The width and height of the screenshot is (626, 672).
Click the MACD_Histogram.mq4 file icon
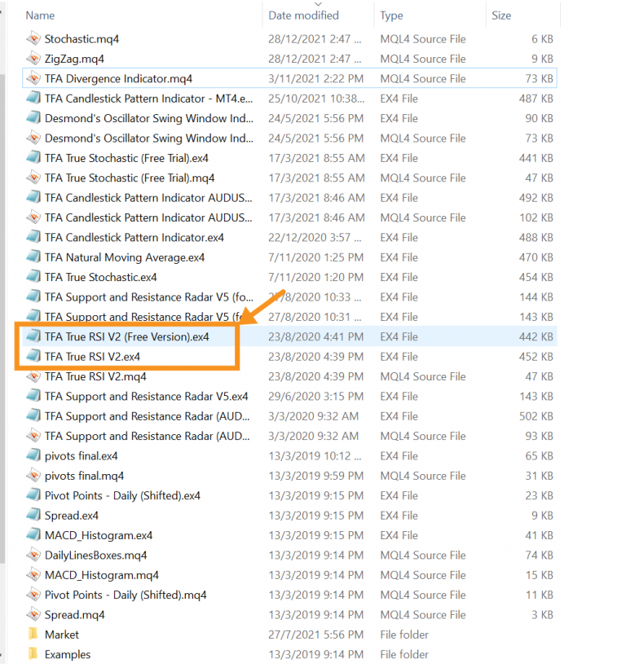(x=33, y=575)
